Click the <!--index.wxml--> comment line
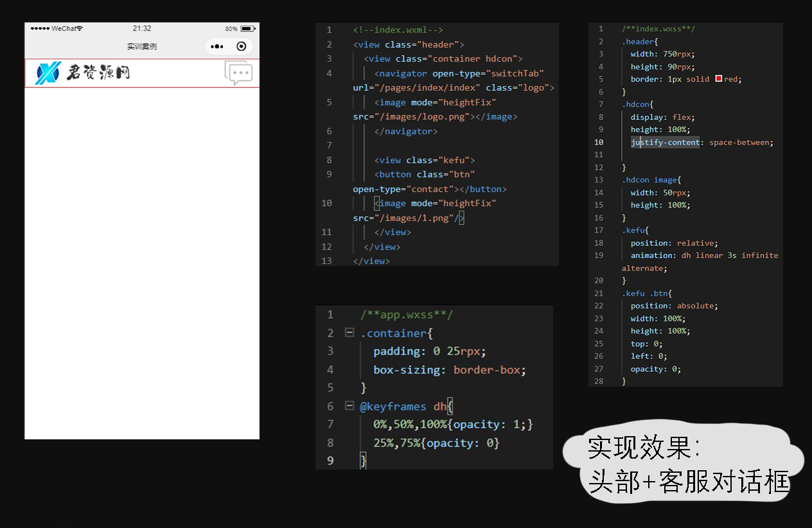This screenshot has width=812, height=528. [x=398, y=30]
